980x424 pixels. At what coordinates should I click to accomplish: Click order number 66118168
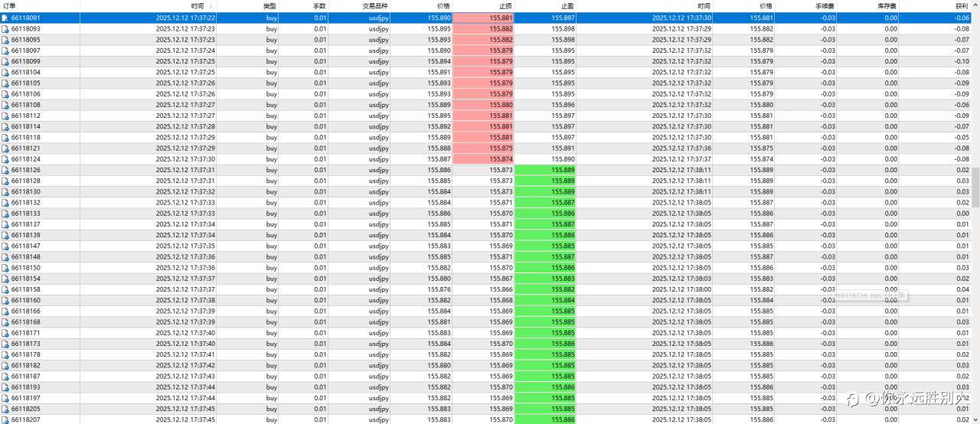pyautogui.click(x=26, y=322)
